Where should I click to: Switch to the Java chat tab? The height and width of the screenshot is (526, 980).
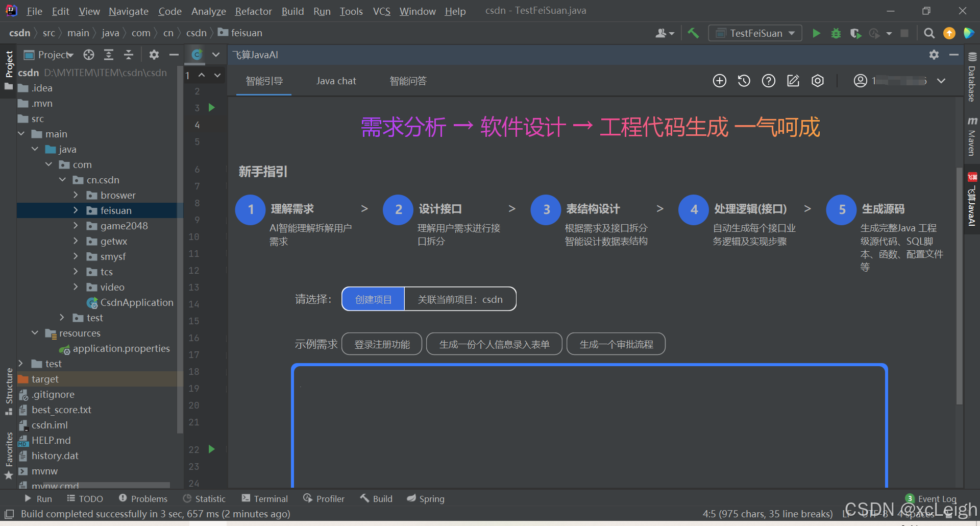[336, 81]
